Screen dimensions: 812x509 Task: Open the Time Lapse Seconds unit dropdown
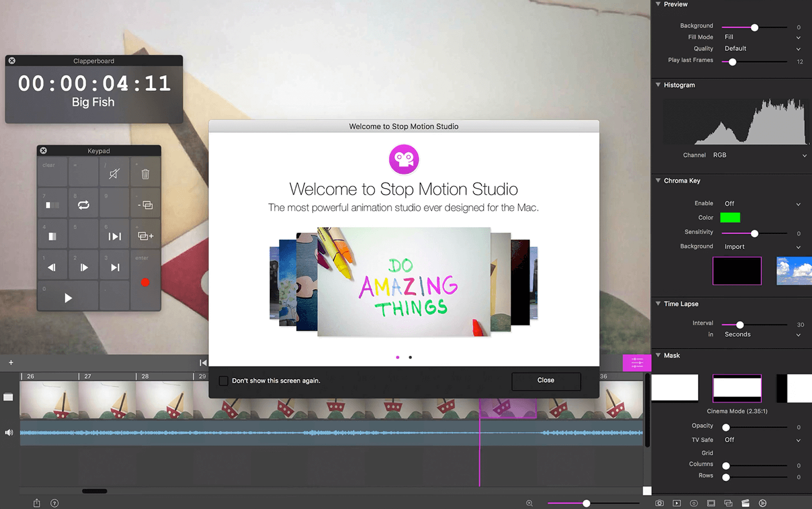click(x=762, y=335)
